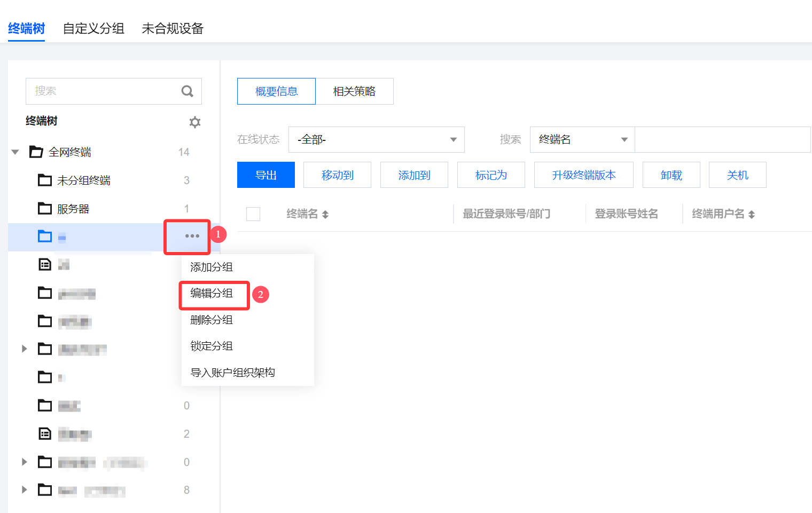Click the sidebar 搜索 input field
The image size is (812, 513).
tap(104, 91)
